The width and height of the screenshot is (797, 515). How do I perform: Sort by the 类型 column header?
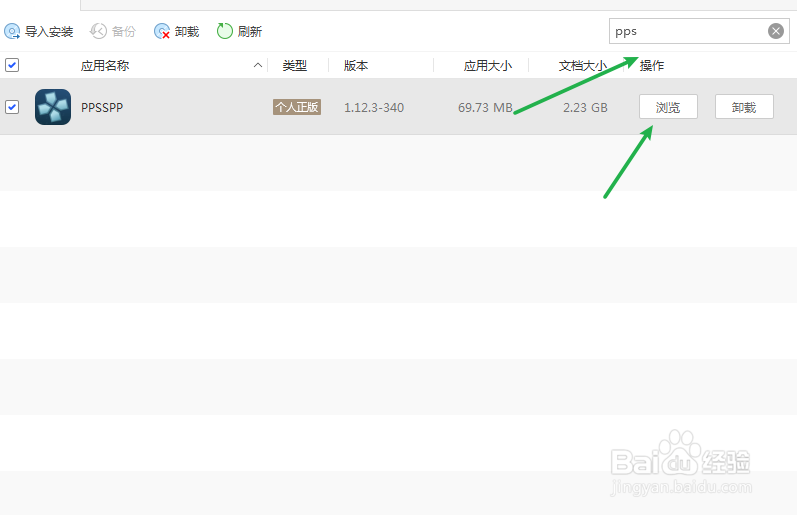click(295, 66)
